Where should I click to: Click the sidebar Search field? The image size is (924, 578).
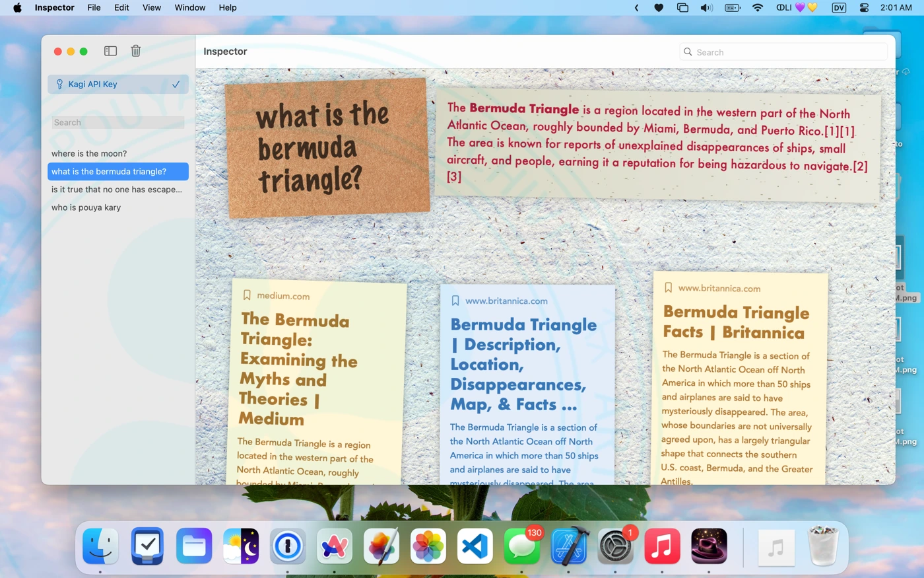(117, 122)
